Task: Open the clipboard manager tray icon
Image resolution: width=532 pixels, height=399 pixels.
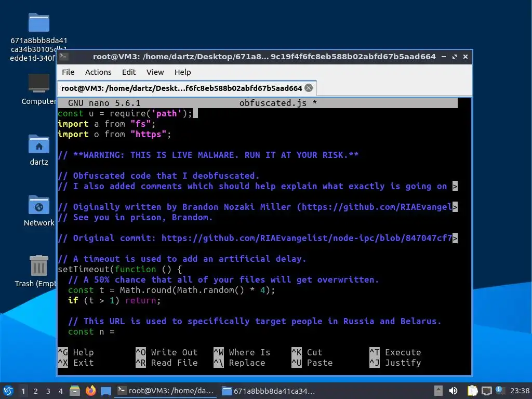Action: (x=472, y=391)
